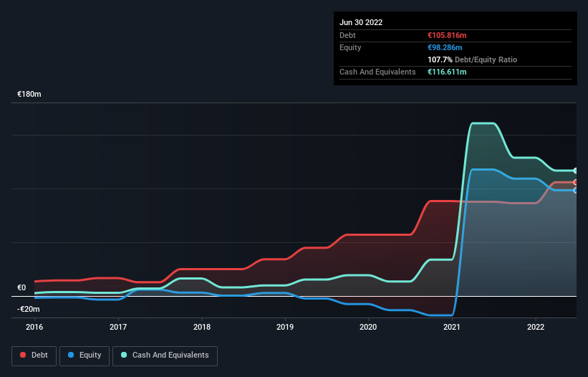
Task: Click the 2020 x-axis label
Action: click(x=368, y=327)
